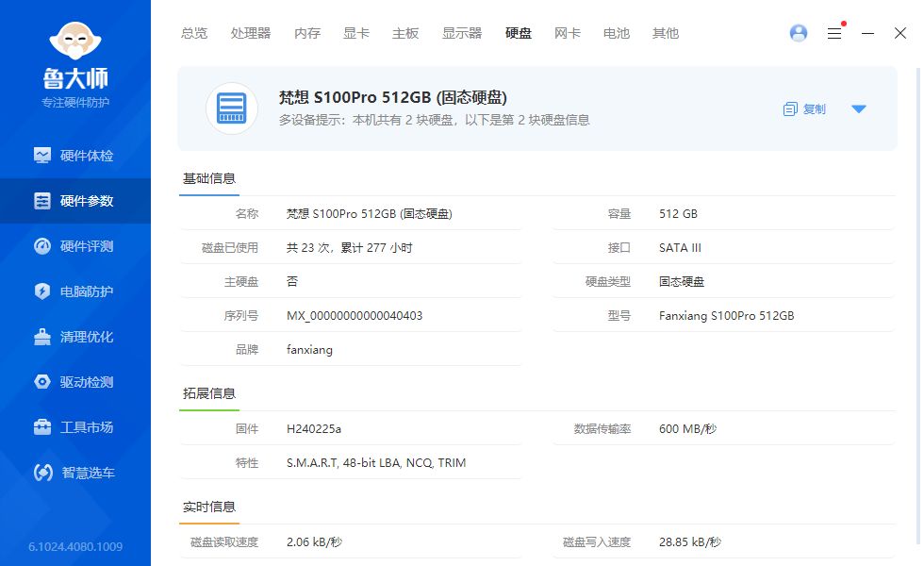The height and width of the screenshot is (566, 924).
Task: Minimize the 鲁大师 window
Action: pos(867,33)
